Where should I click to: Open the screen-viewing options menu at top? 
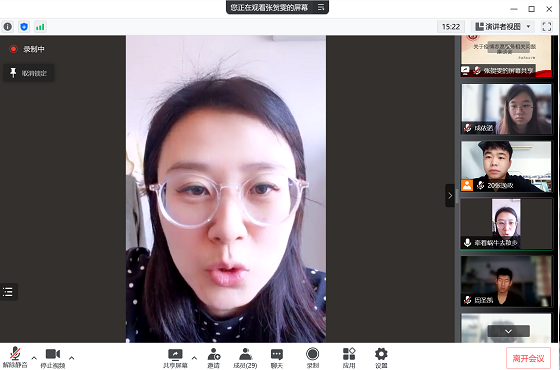(x=321, y=7)
